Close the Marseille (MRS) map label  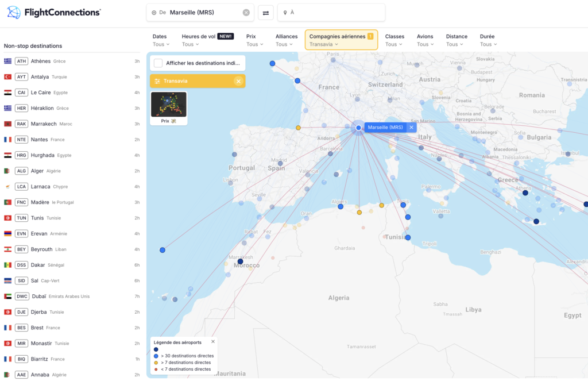[411, 127]
